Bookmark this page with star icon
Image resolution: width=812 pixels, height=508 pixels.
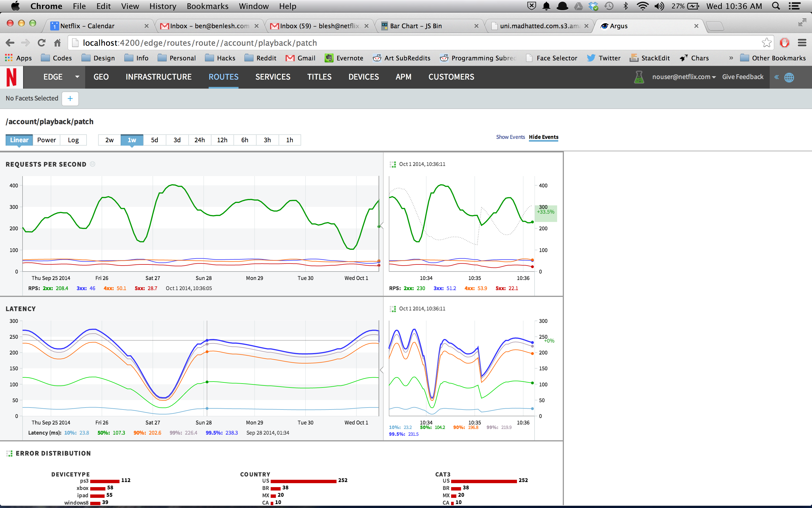point(766,43)
